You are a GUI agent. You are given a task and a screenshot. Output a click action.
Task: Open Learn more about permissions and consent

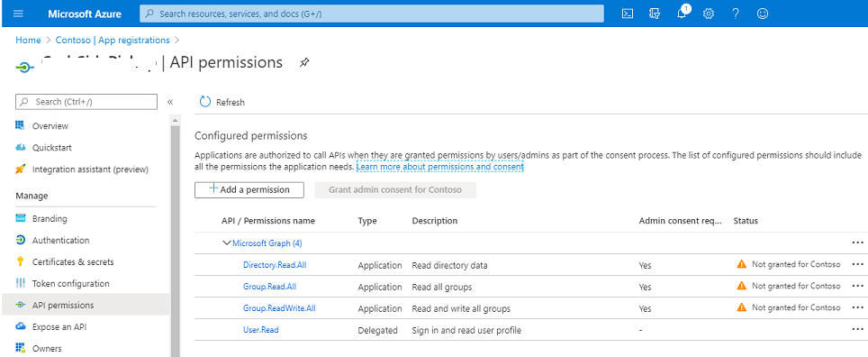(x=440, y=166)
